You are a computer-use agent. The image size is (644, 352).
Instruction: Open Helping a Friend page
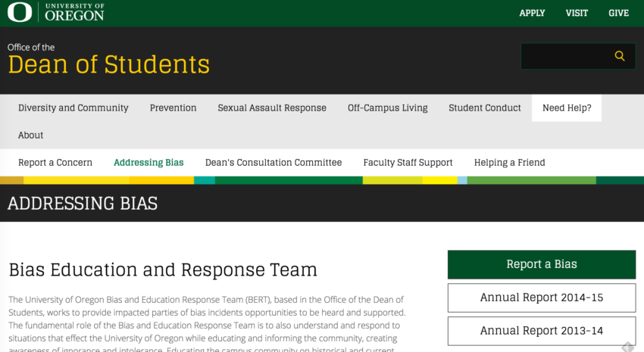[x=510, y=163]
